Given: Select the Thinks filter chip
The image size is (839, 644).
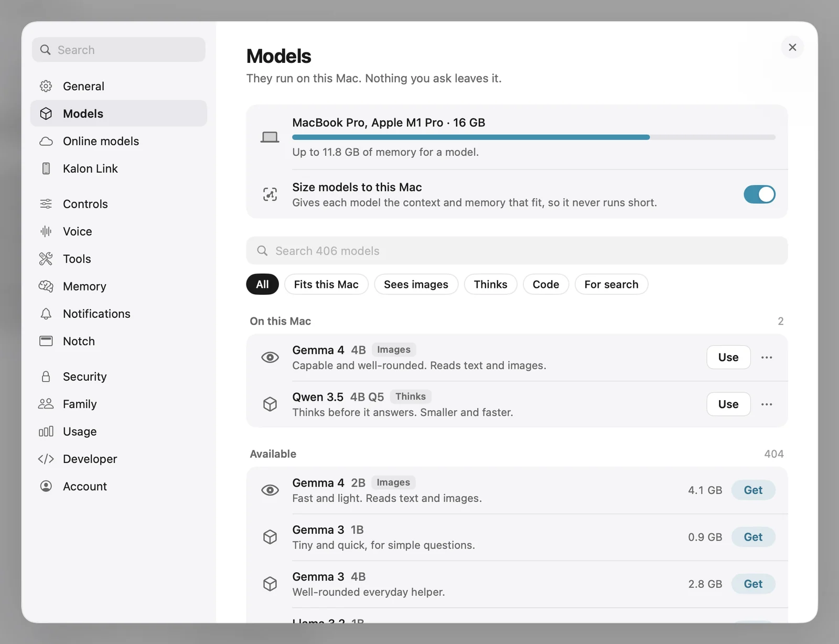Looking at the screenshot, I should [x=490, y=284].
